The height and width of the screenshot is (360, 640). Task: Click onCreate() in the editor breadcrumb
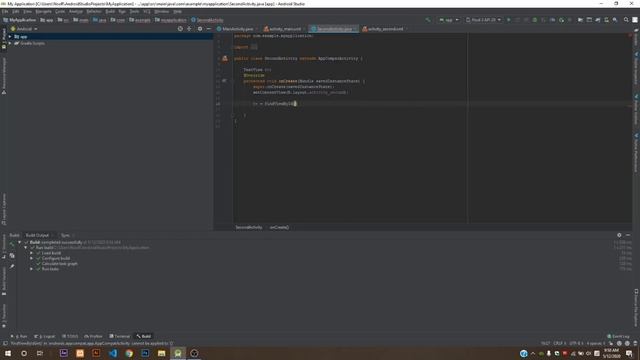click(279, 227)
